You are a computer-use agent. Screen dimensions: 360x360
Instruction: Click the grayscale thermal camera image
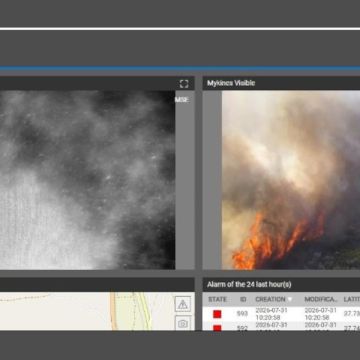pyautogui.click(x=87, y=180)
